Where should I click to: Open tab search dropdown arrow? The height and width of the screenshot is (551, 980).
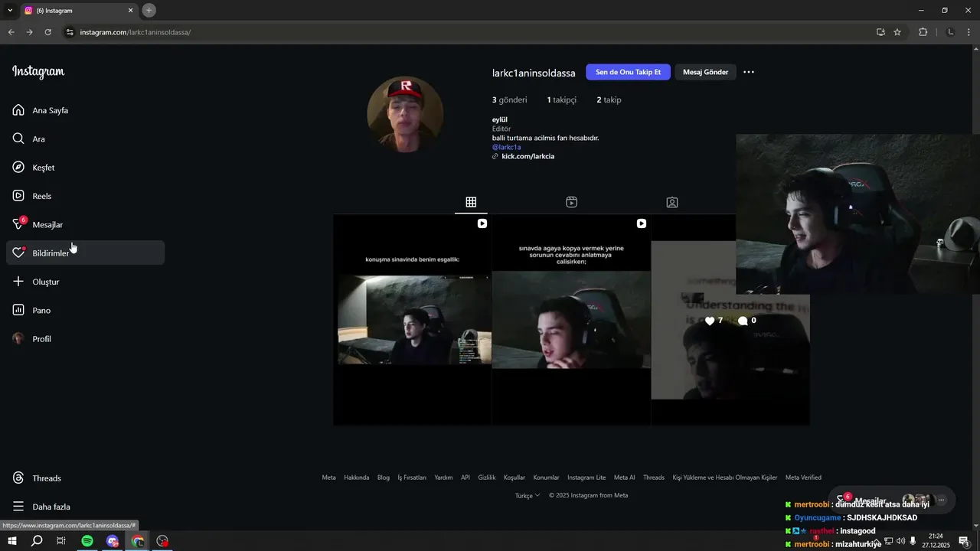[x=10, y=11]
